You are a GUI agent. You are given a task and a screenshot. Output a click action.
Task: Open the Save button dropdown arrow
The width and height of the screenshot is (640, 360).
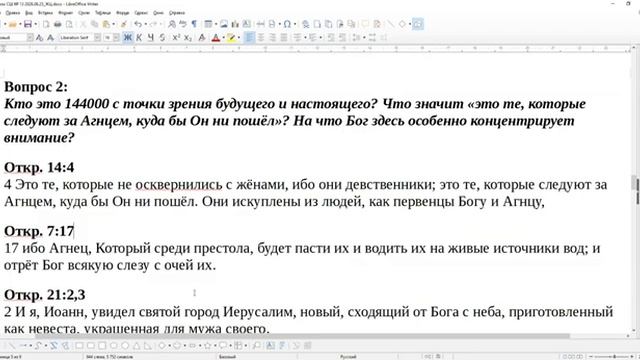point(36,24)
